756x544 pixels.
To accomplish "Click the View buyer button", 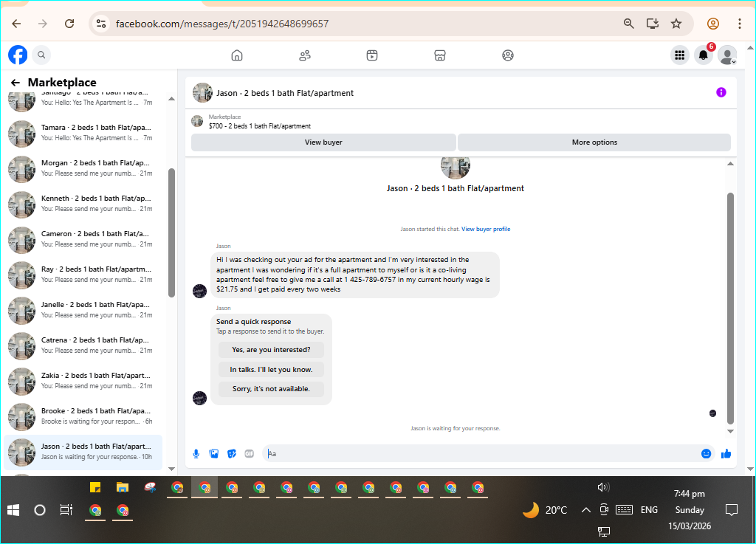I will pos(323,142).
